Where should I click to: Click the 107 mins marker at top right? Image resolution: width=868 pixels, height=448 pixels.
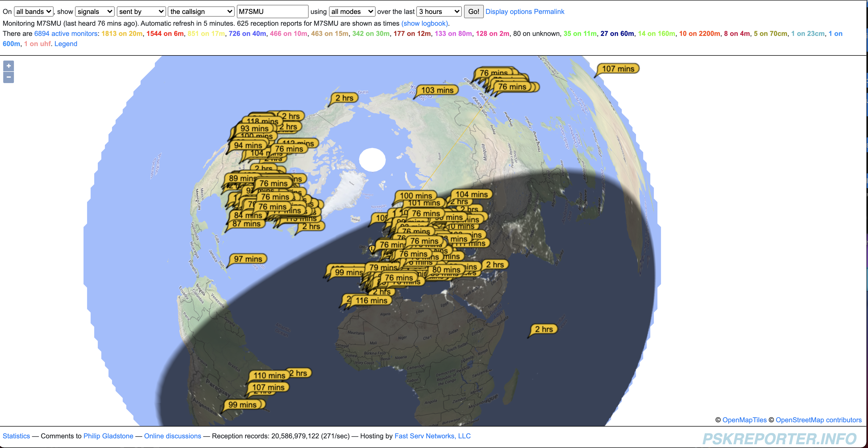point(618,69)
